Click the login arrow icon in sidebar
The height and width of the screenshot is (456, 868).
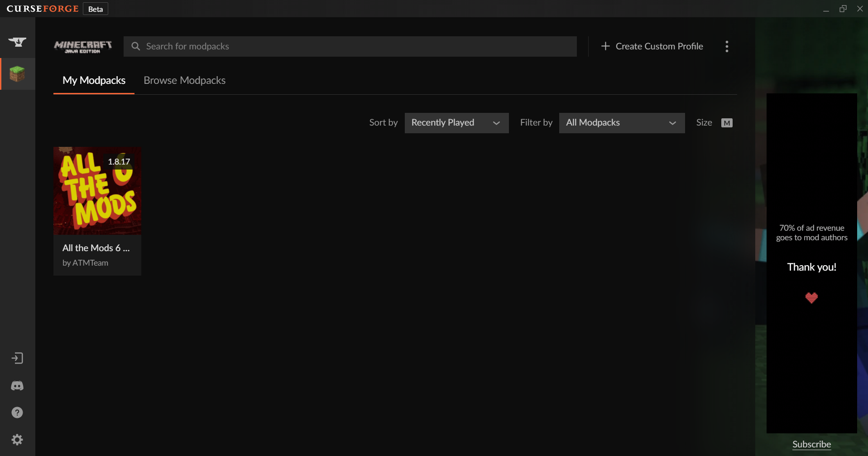17,358
